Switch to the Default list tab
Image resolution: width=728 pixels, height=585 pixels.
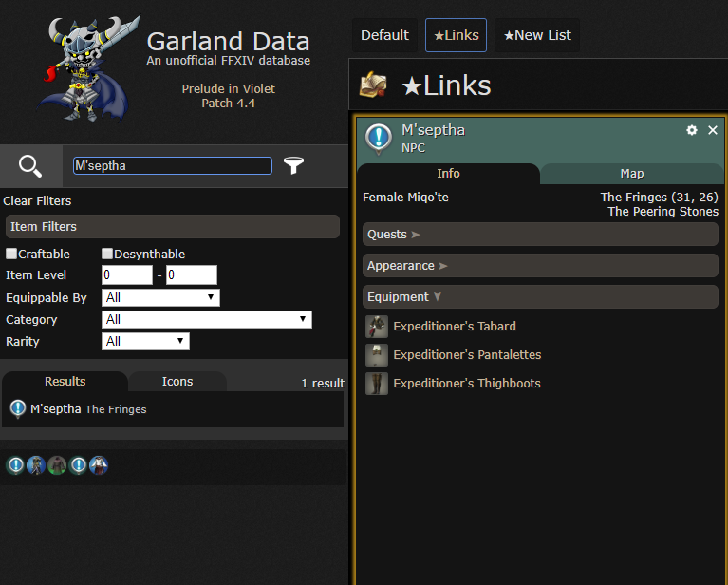(384, 35)
